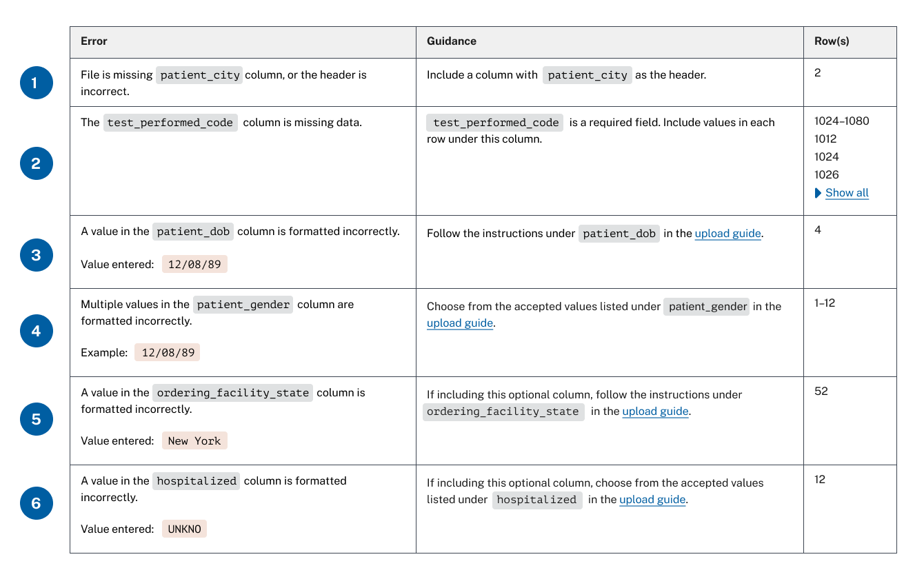Open upload guide link in ordering_facility_state guidance
This screenshot has height=579, width=924.
click(656, 412)
